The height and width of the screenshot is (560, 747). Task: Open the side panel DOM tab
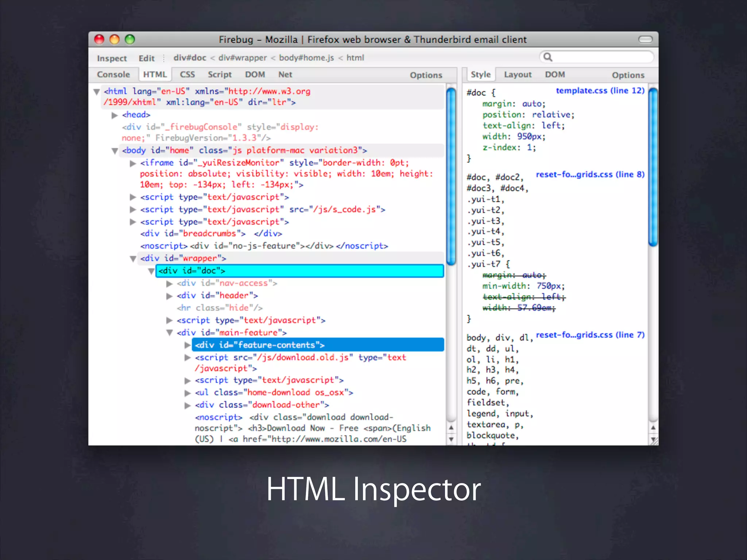point(555,74)
